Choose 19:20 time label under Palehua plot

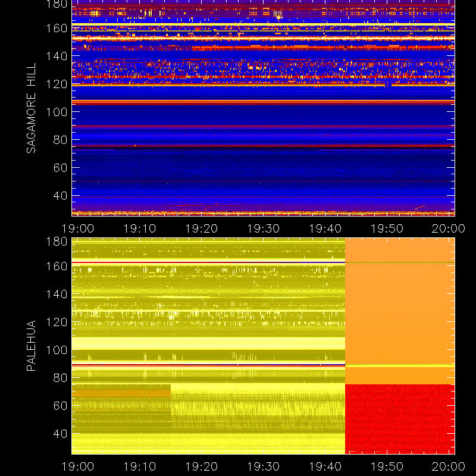click(202, 466)
